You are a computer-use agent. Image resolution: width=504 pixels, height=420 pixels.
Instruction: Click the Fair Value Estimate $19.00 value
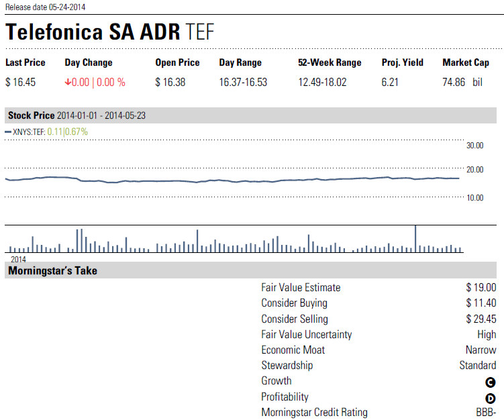click(x=481, y=288)
